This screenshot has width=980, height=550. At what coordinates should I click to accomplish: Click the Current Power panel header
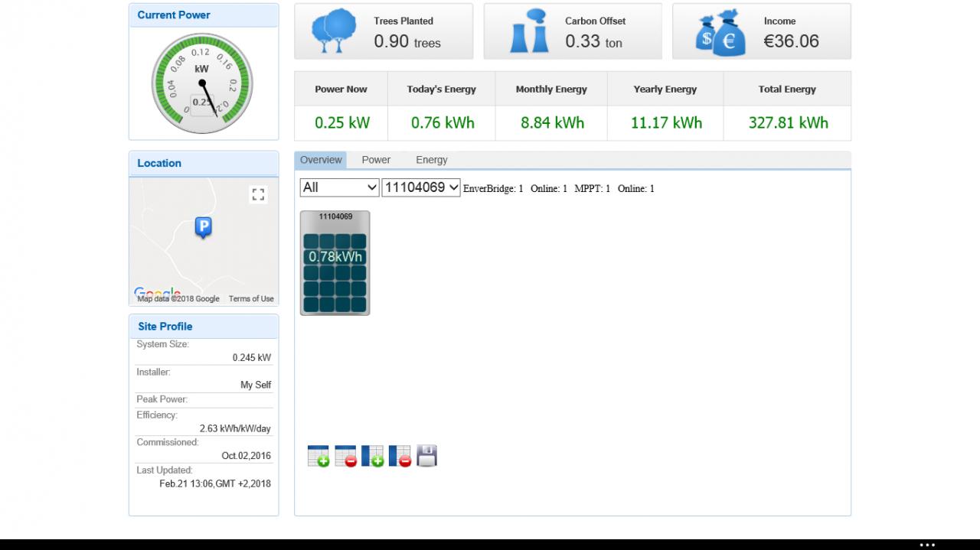point(204,15)
